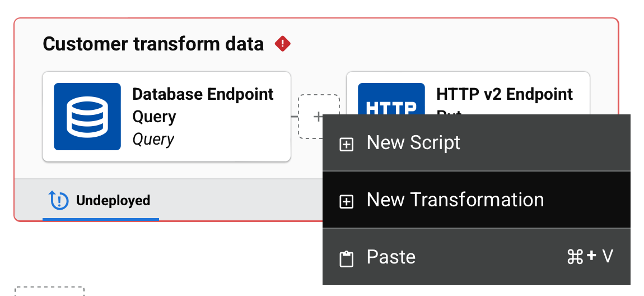This screenshot has width=644, height=296.
Task: Click the clipboard icon beside Paste
Action: tap(347, 258)
